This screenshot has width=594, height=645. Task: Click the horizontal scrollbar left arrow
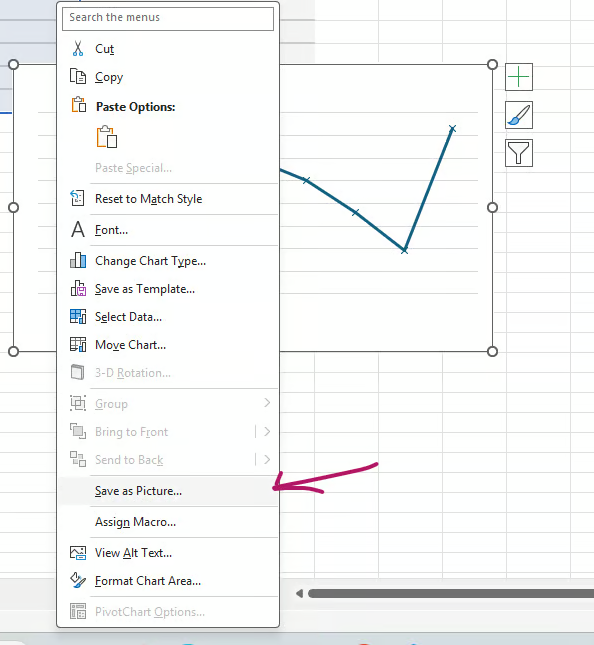tap(299, 593)
